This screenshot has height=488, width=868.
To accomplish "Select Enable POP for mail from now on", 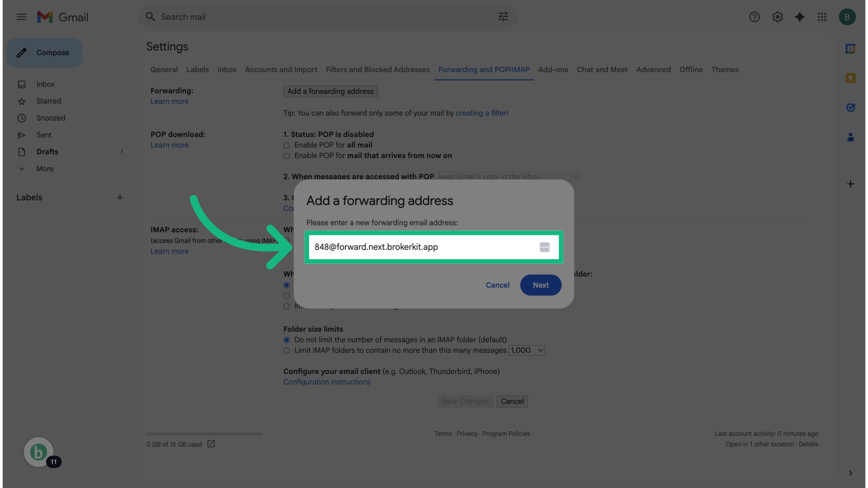I will click(287, 156).
